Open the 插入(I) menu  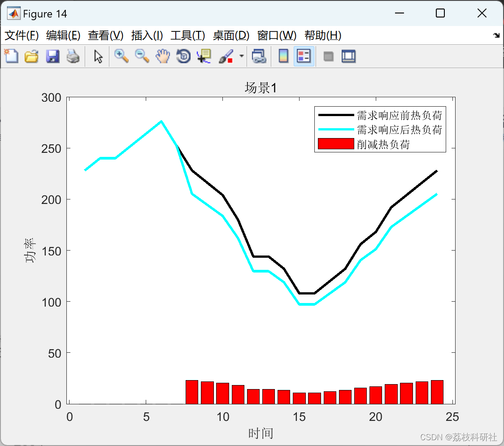coord(147,35)
